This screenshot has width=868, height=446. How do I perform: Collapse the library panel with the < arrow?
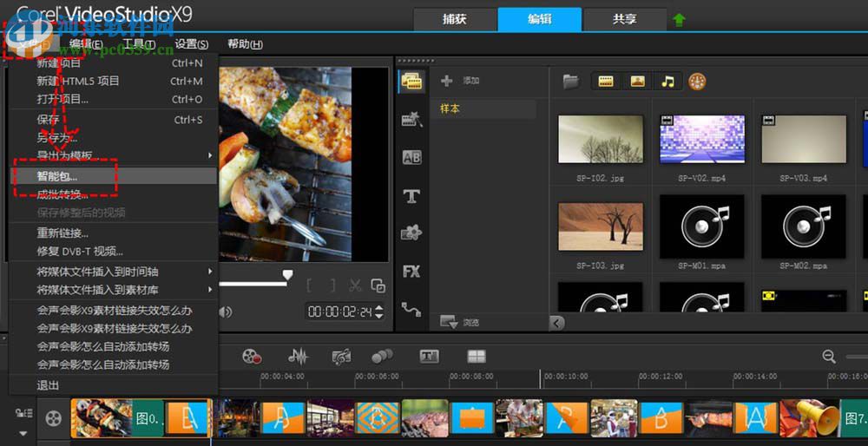click(x=557, y=323)
